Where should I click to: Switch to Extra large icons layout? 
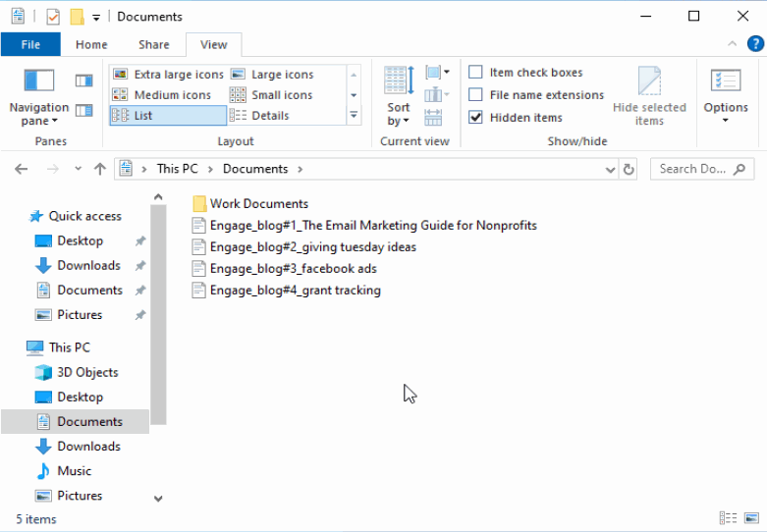coord(168,75)
